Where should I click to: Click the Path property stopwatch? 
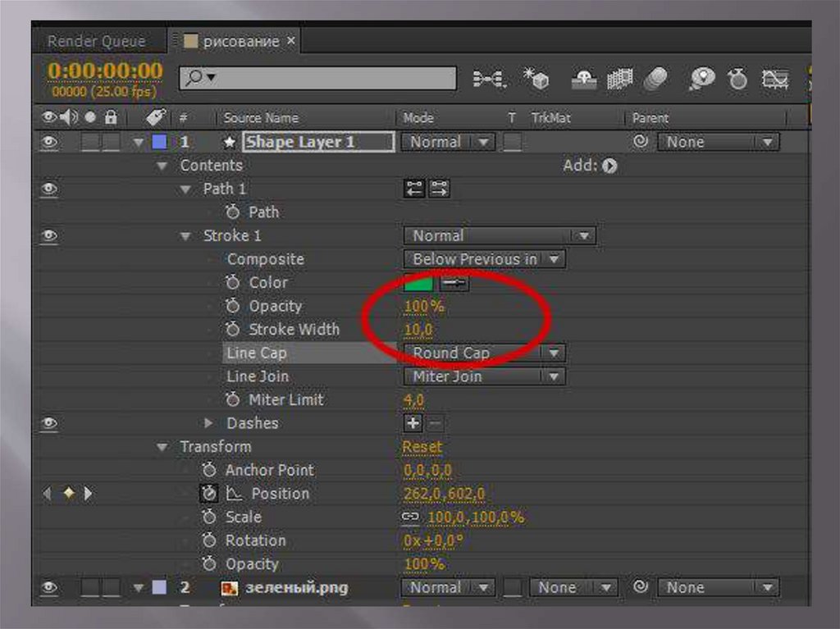click(x=232, y=212)
